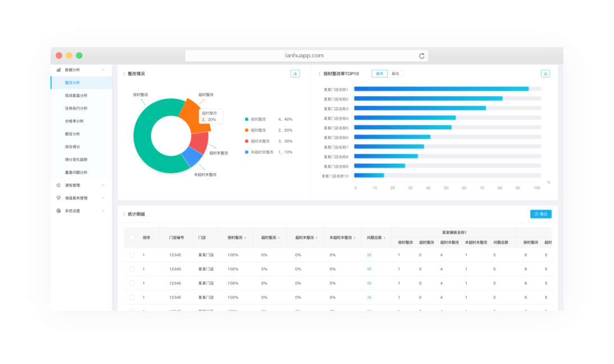Download the 按时整改率TOP10 bar chart
614x364 pixels.
[x=545, y=74]
